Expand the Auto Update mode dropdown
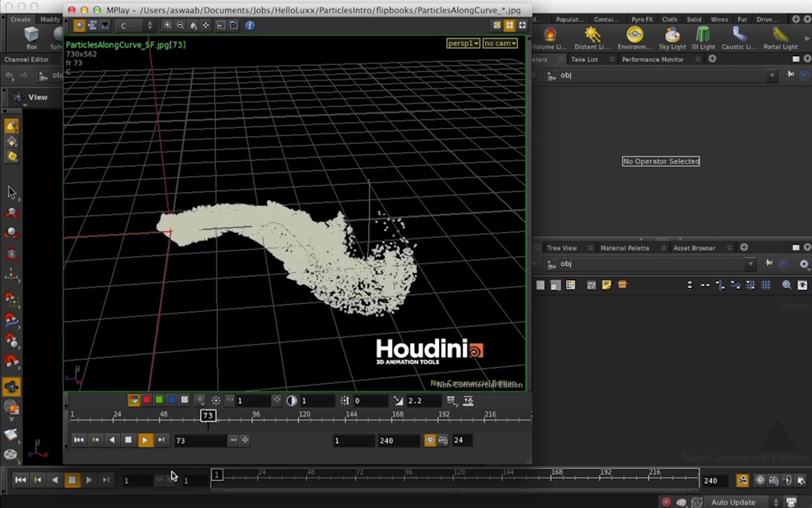The width and height of the screenshot is (812, 508). tap(776, 502)
